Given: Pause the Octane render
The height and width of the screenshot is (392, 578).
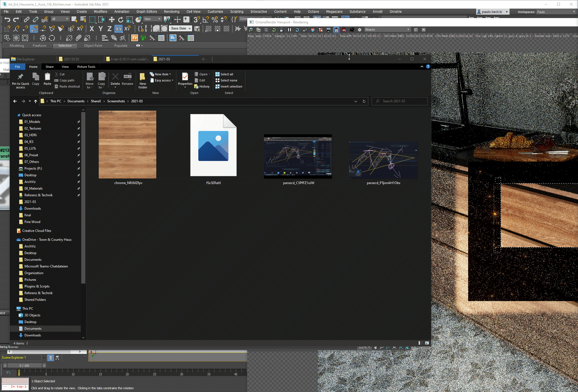Looking at the screenshot, I should [290, 30].
